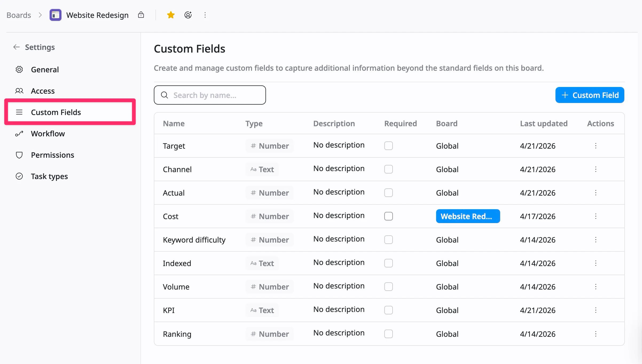Open actions menu for Indexed row
Viewport: 642px width, 364px height.
point(596,263)
